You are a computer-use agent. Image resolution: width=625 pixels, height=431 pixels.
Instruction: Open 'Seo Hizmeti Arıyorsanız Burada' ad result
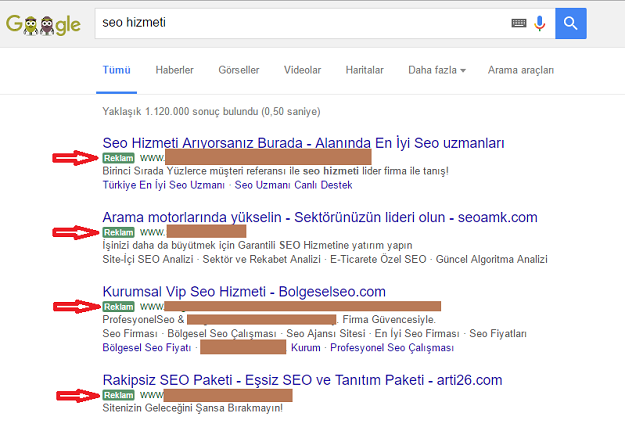pos(303,143)
